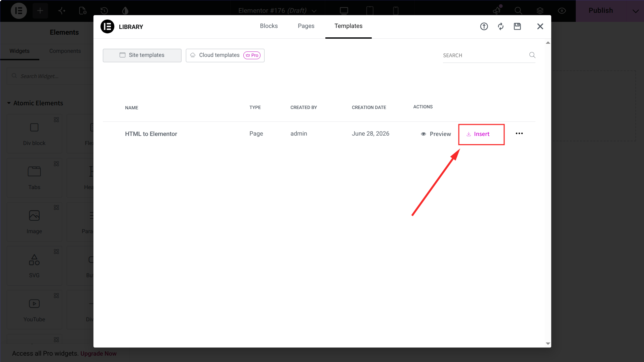Select the YouTube widget

coord(34,310)
